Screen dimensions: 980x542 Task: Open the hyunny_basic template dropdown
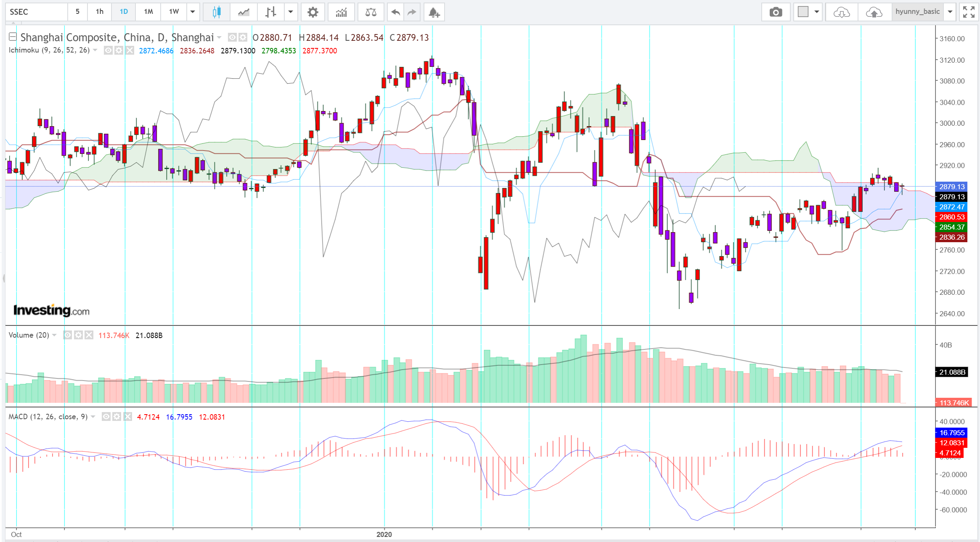[950, 12]
